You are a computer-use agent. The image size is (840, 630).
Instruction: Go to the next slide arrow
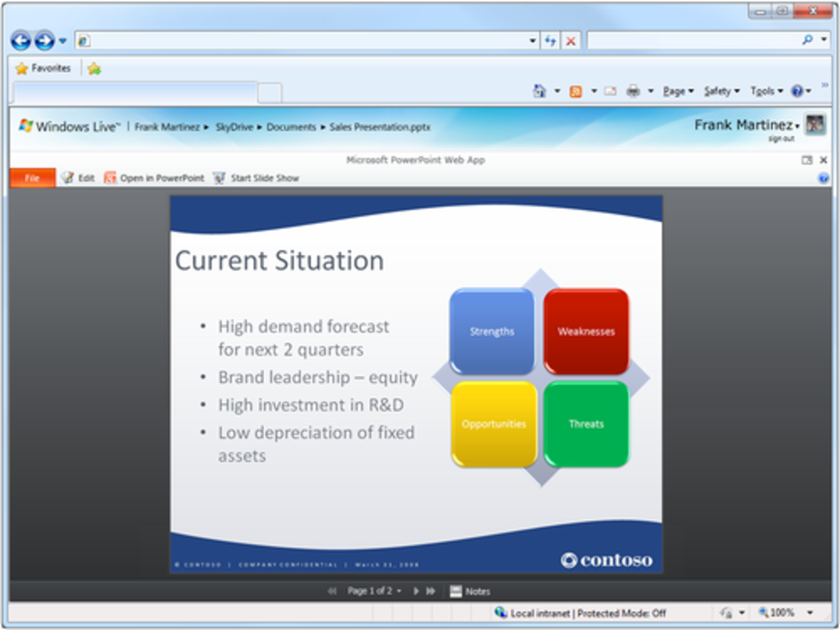click(x=417, y=591)
